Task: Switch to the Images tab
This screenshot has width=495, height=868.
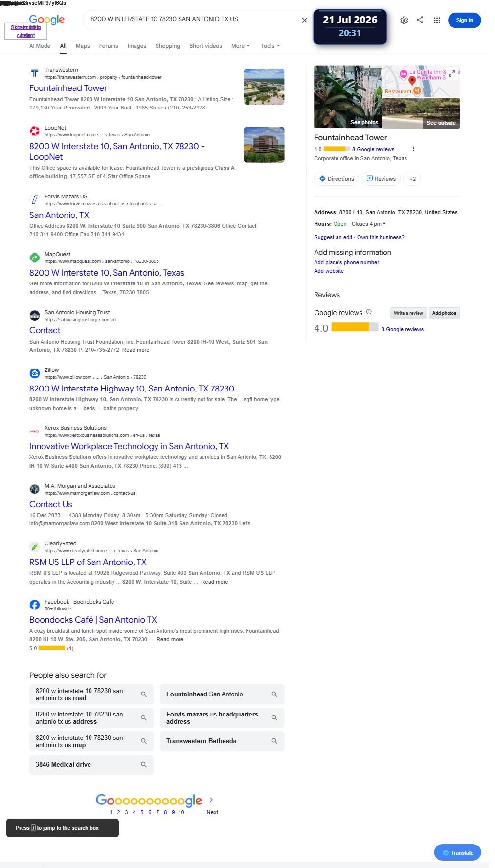Action: point(137,46)
